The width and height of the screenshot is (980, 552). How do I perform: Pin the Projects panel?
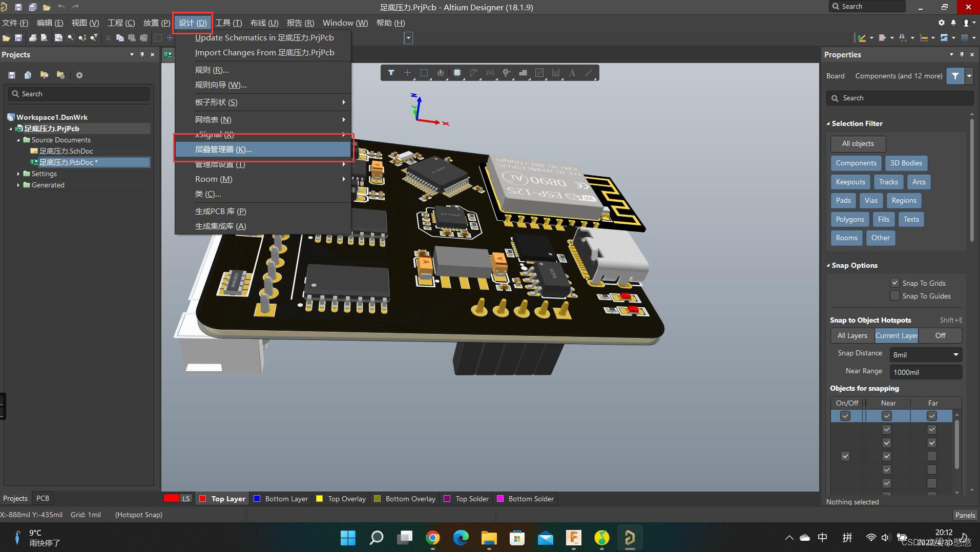point(142,54)
